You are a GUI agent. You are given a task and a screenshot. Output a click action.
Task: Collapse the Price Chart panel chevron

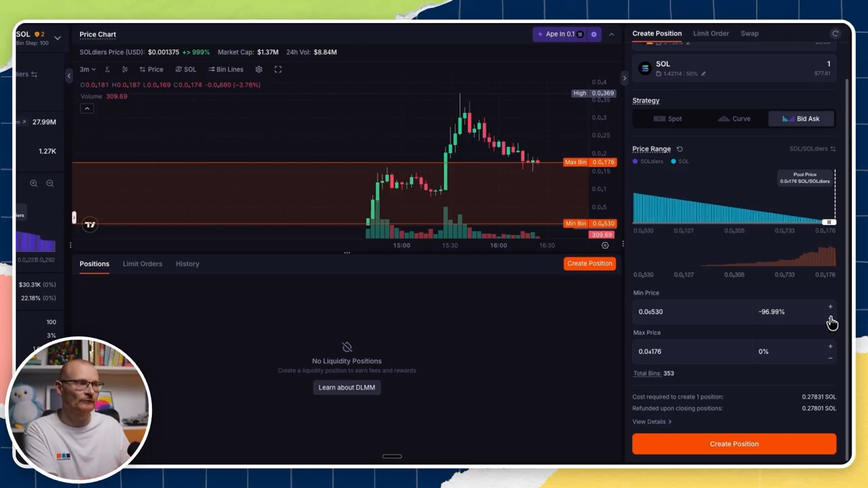611,34
